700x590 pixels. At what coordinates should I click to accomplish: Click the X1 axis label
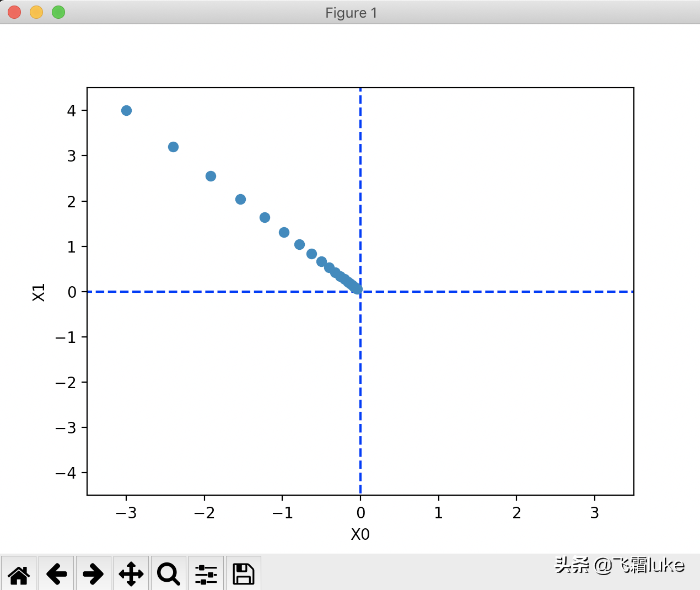coord(39,292)
